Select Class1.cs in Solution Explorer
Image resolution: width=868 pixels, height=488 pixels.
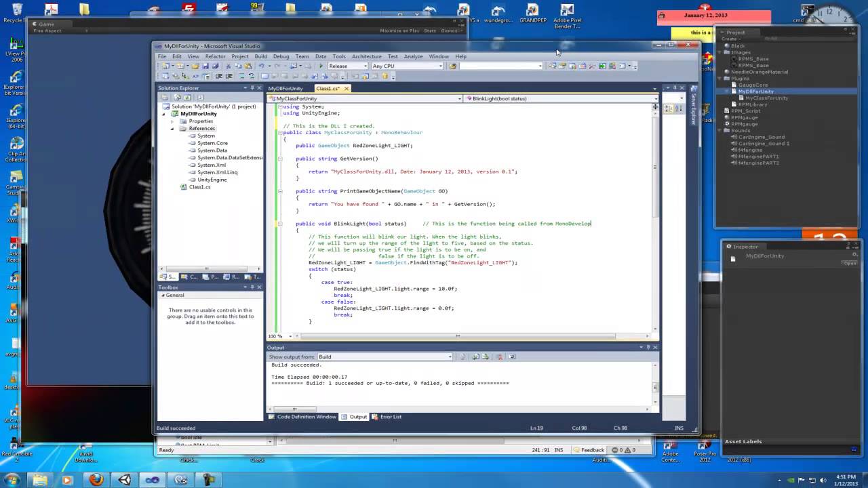(x=199, y=187)
